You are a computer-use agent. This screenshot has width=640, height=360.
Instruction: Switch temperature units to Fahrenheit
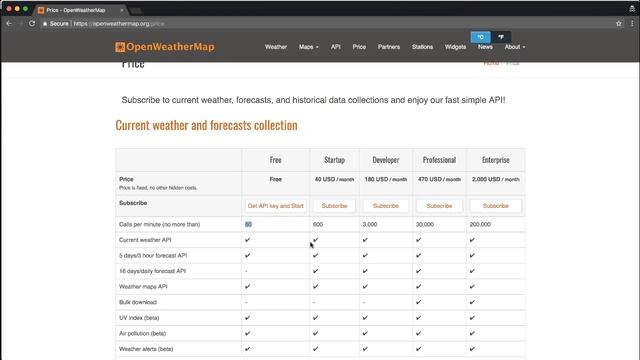pos(501,37)
